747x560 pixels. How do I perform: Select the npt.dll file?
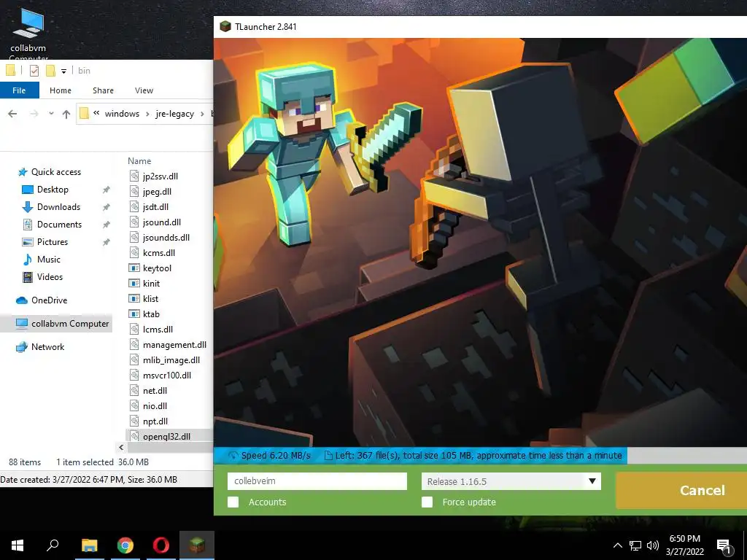pyautogui.click(x=155, y=421)
